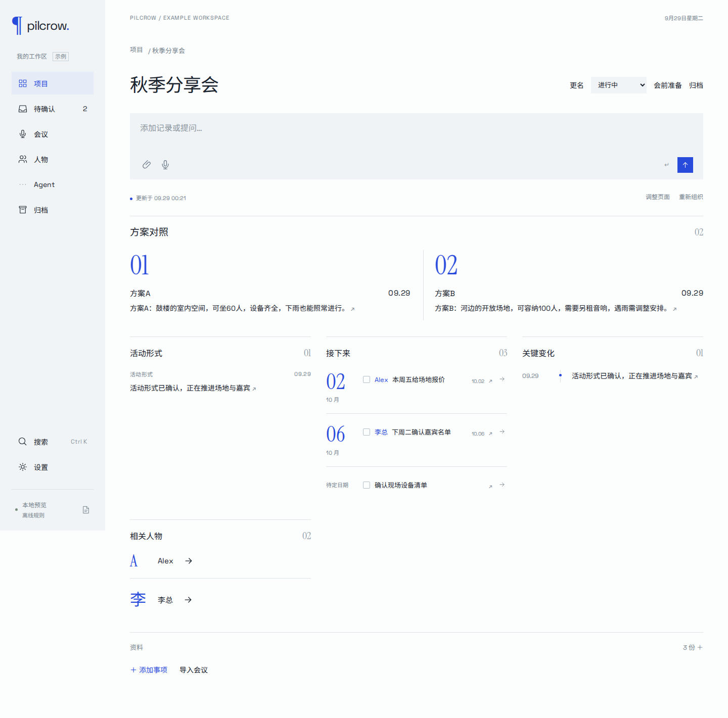Open the document icon beside 本地预览
This screenshot has height=718, width=728.
86,510
